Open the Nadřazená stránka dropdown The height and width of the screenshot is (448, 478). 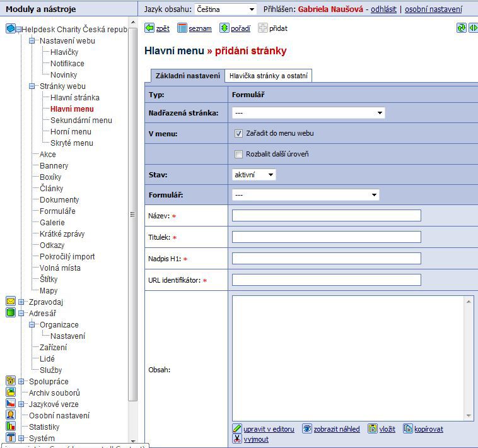pos(308,113)
